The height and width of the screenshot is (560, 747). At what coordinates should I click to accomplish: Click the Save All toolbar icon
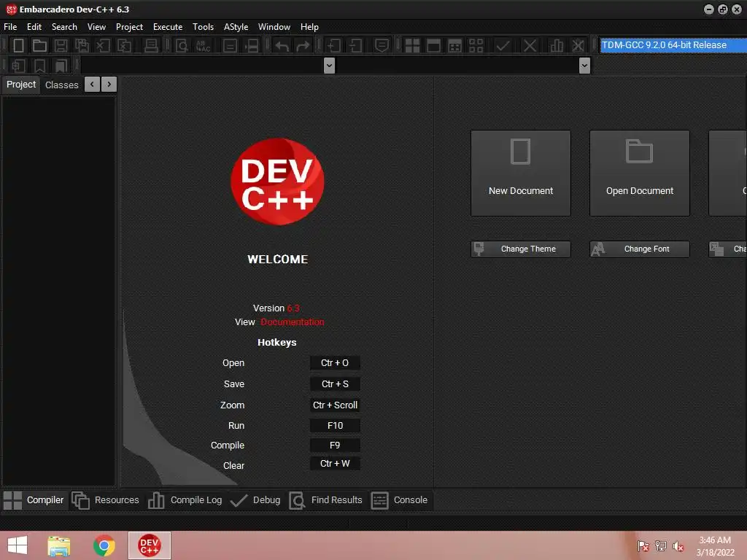(82, 45)
